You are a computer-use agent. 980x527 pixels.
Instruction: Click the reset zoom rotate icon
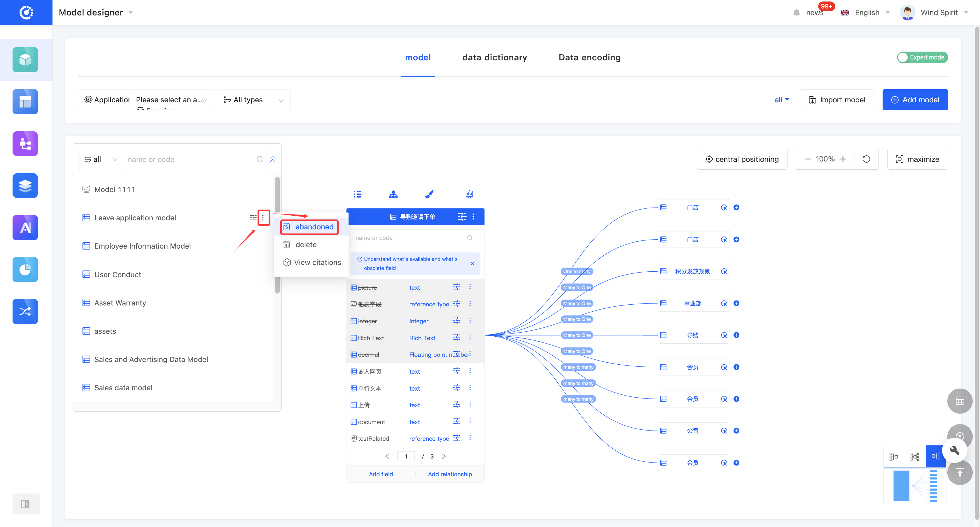pos(866,159)
